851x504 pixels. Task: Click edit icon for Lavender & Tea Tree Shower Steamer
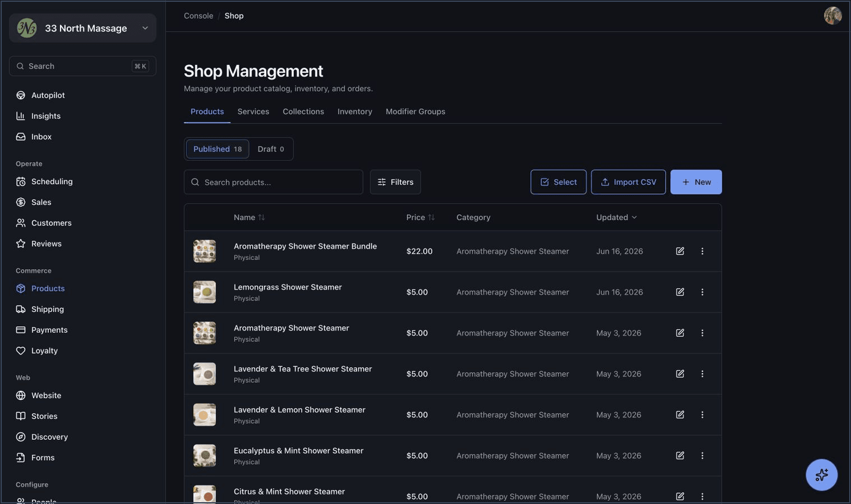[680, 374]
